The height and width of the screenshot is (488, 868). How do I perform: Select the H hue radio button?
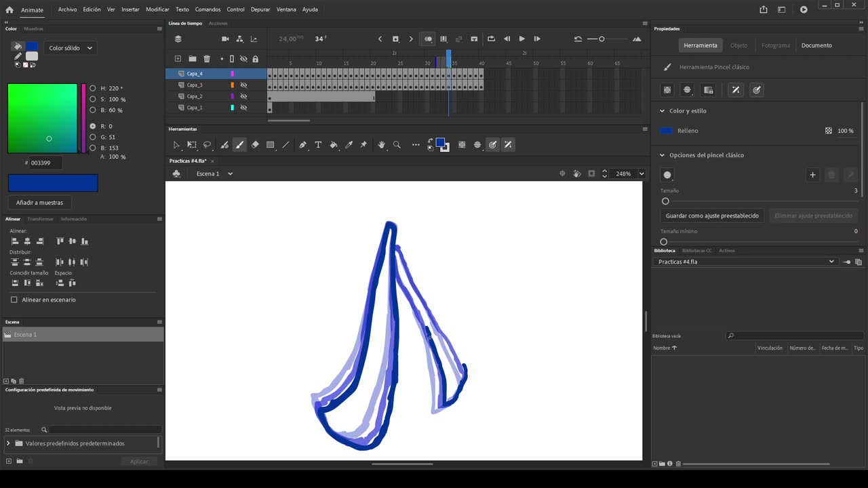coord(93,88)
